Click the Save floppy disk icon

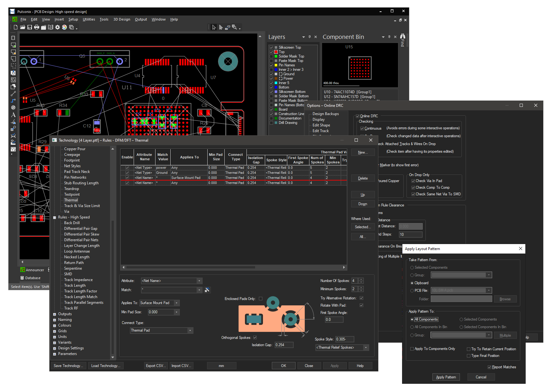(30, 28)
